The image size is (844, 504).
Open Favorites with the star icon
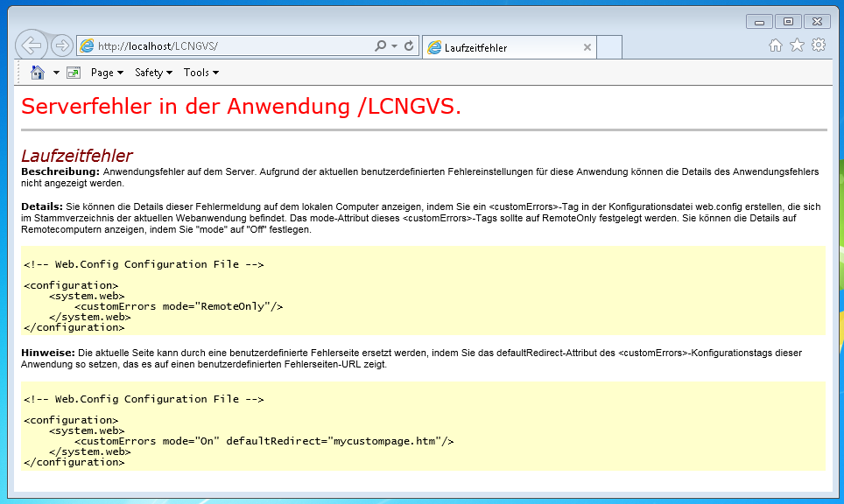797,45
